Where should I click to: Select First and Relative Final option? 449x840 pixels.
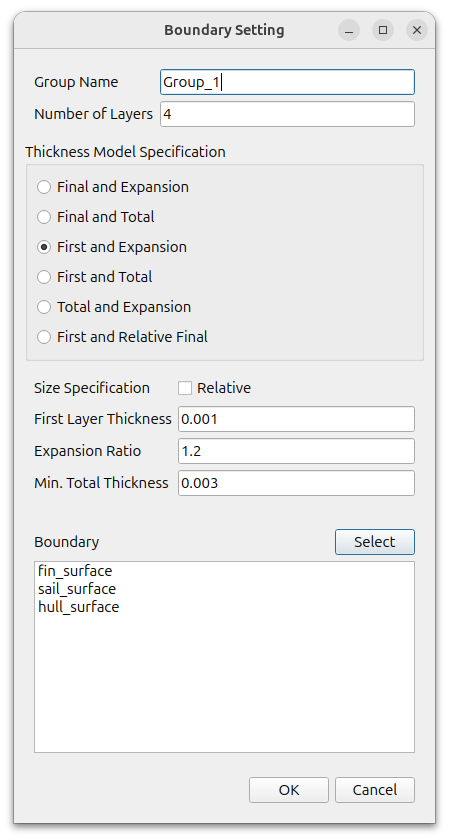coord(122,337)
